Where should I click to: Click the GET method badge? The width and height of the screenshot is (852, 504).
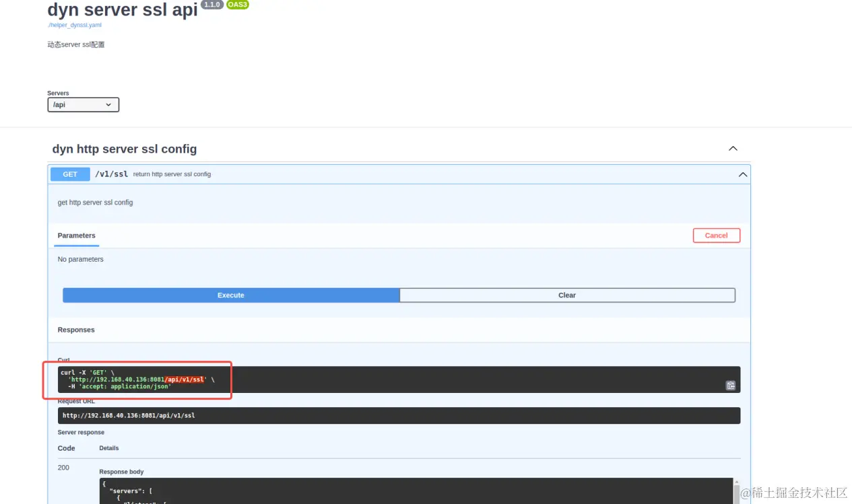pos(70,174)
